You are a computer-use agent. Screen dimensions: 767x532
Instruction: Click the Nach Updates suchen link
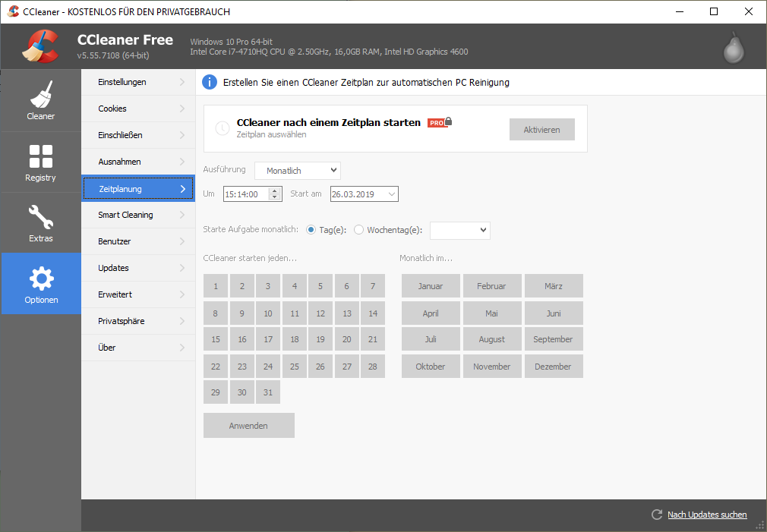[x=706, y=515]
